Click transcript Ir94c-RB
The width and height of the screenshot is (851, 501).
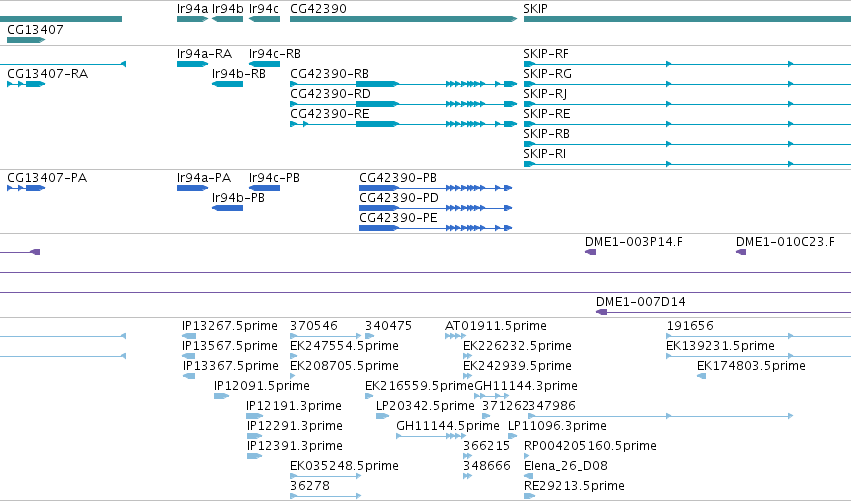pos(264,64)
